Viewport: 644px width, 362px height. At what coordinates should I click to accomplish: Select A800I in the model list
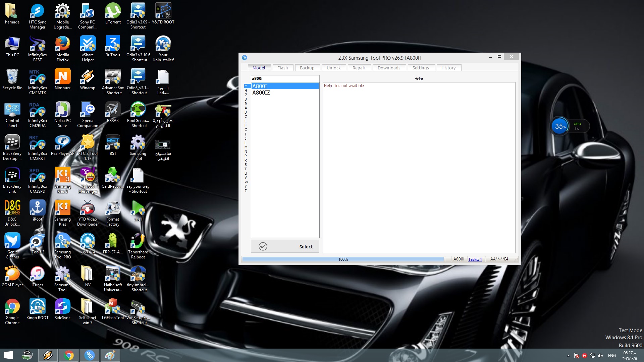click(x=285, y=86)
